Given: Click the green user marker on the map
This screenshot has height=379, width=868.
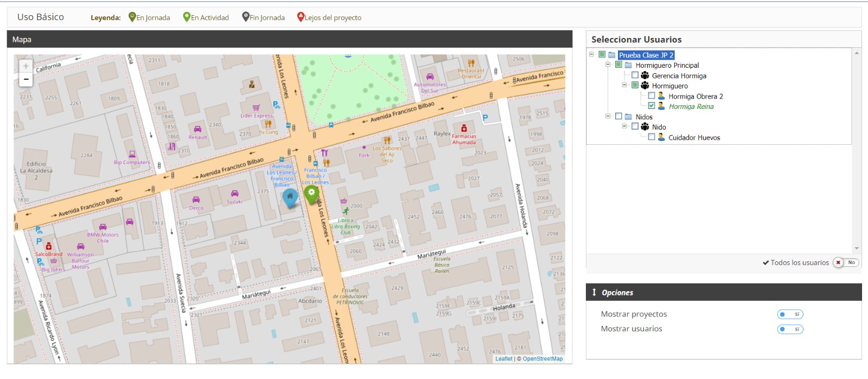Looking at the screenshot, I should pyautogui.click(x=311, y=194).
